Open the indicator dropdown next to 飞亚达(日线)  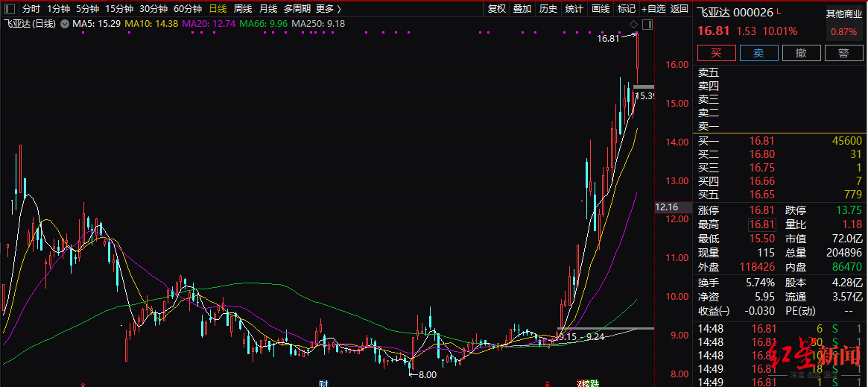tap(64, 24)
